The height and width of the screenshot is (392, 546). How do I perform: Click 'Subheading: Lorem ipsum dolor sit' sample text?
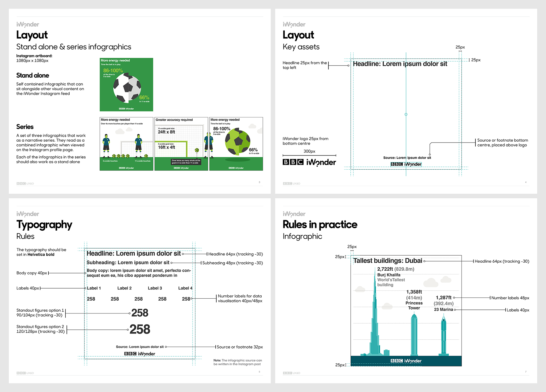coord(128,263)
